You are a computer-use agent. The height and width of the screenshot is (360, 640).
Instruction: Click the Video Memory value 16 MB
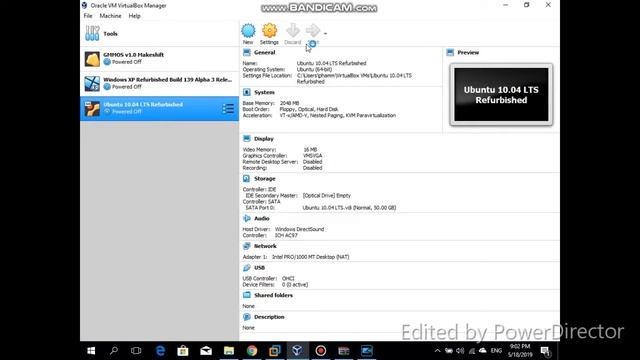(x=310, y=150)
